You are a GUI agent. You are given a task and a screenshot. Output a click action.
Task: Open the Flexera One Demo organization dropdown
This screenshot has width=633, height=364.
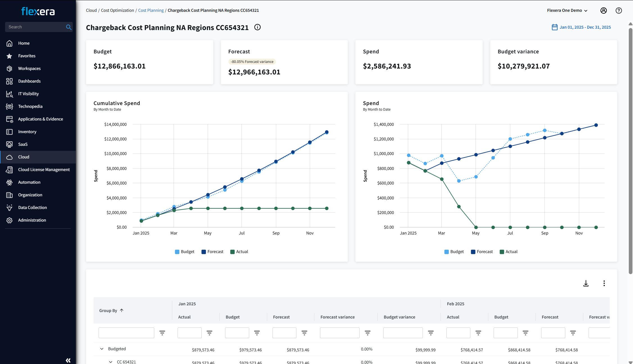pos(567,10)
